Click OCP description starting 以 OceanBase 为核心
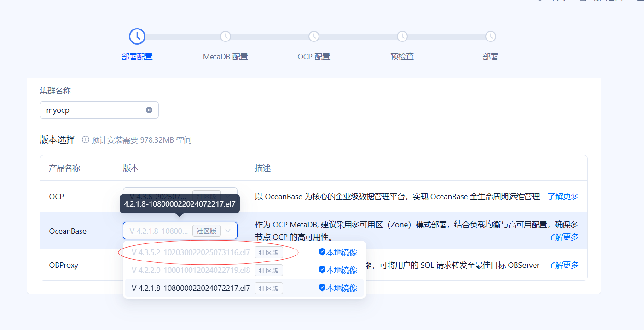The image size is (644, 330). 397,197
